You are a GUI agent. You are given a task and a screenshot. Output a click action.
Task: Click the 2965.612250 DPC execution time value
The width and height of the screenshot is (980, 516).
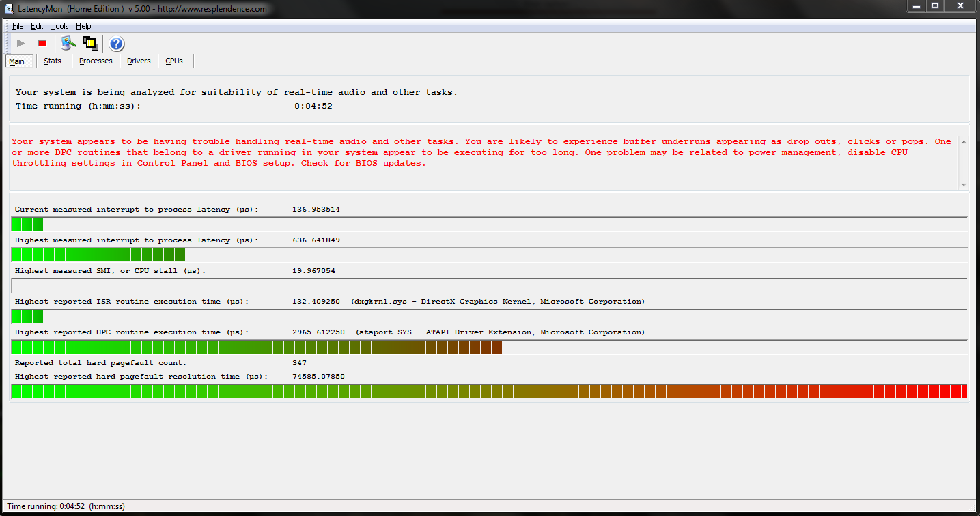click(x=318, y=332)
